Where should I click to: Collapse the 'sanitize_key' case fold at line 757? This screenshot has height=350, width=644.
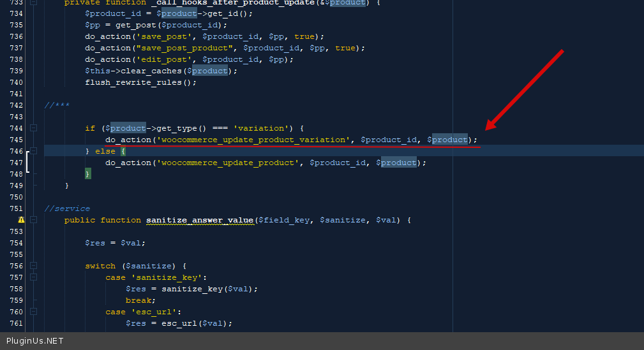coord(33,277)
